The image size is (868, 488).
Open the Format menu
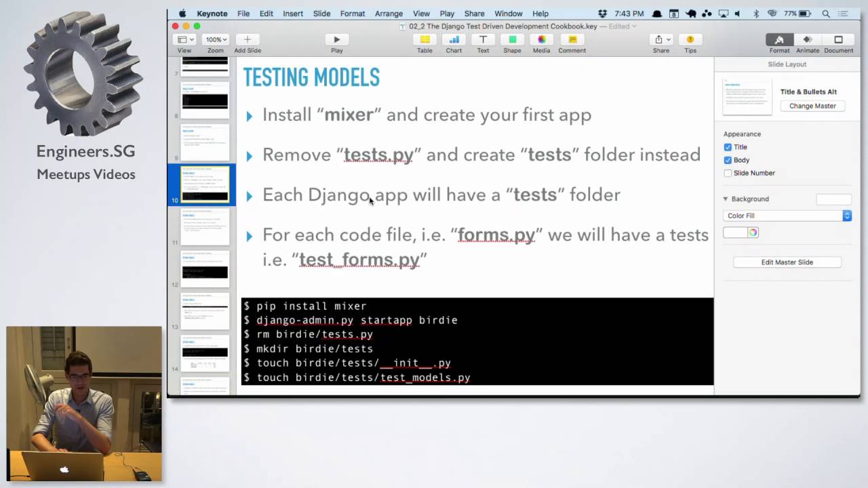pos(352,14)
